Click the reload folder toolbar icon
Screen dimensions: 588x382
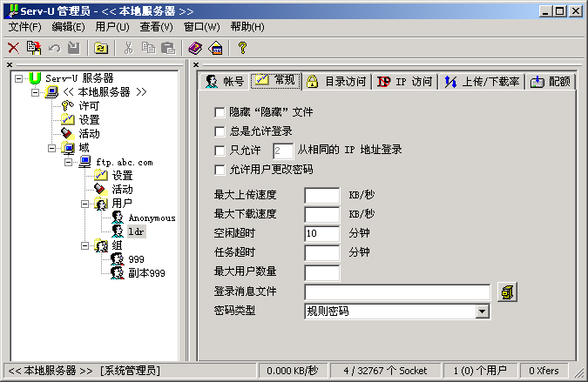pyautogui.click(x=101, y=48)
